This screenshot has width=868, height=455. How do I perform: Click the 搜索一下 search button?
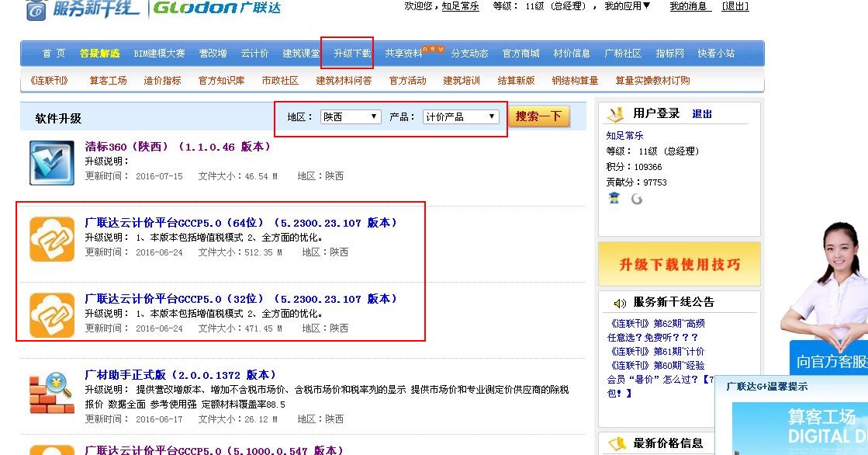click(538, 116)
